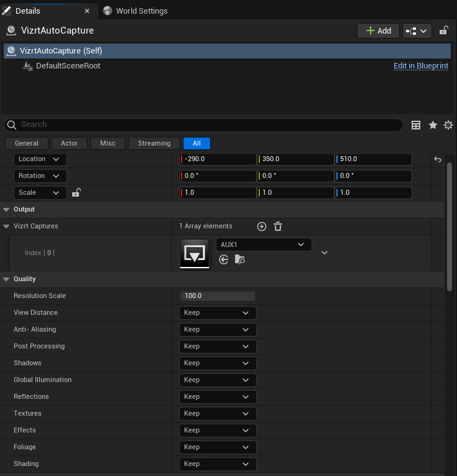The width and height of the screenshot is (457, 476).
Task: Add an element to Vizrt Captures array
Action: pyautogui.click(x=261, y=226)
